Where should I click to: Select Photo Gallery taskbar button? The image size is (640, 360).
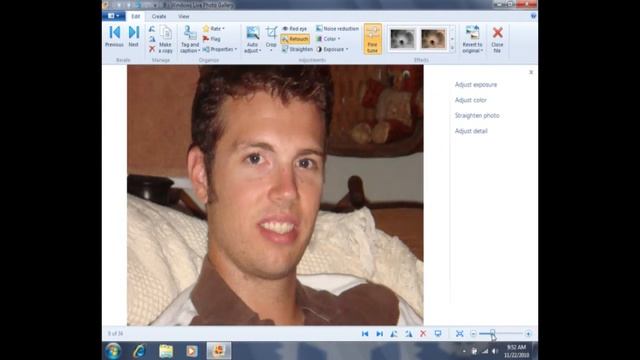(218, 351)
